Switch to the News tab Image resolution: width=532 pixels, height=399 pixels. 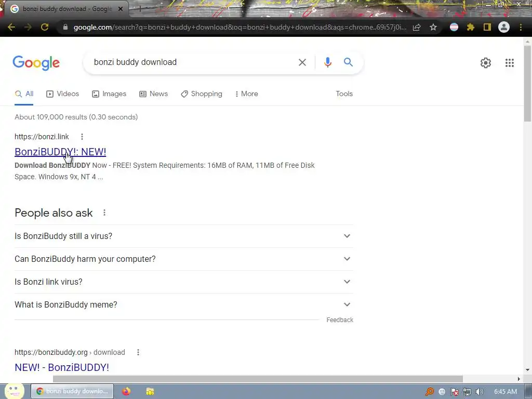point(154,94)
